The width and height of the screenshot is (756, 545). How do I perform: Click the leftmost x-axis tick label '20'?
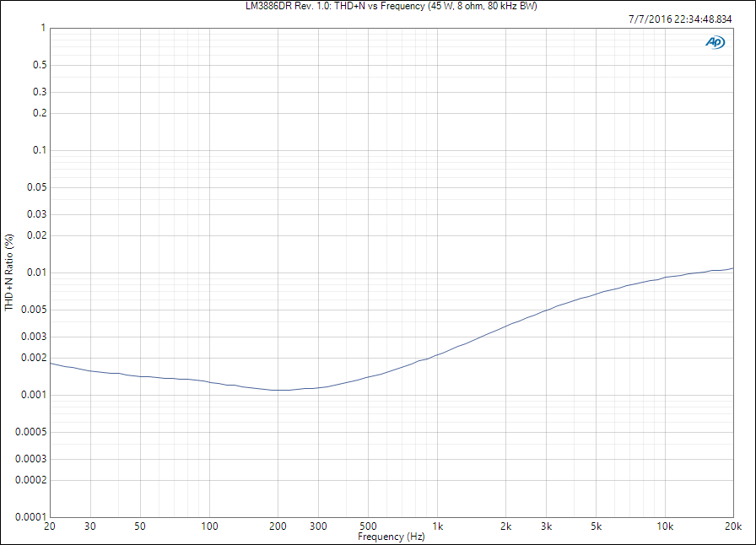50,526
